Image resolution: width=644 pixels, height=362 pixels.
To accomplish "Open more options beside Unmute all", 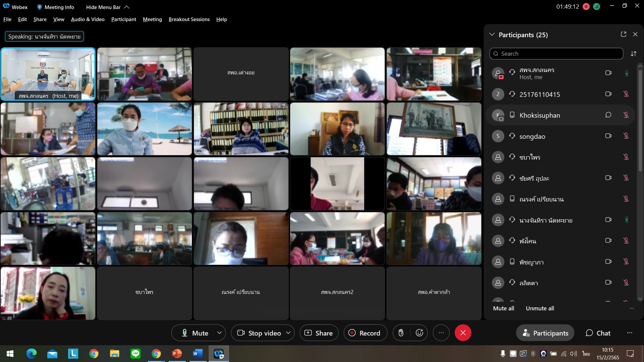I will pyautogui.click(x=632, y=308).
